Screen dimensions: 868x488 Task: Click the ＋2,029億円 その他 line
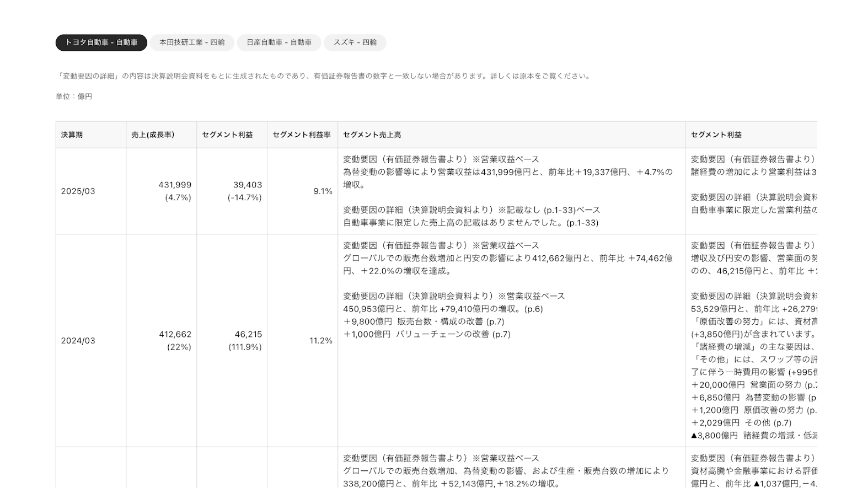[742, 423]
